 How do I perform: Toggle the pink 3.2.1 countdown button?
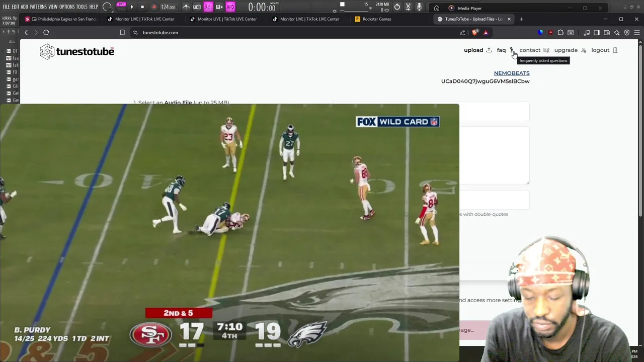208,7
